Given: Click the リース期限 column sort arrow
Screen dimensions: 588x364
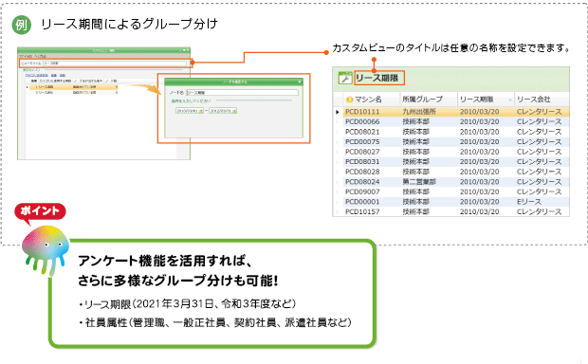Looking at the screenshot, I should (x=510, y=100).
